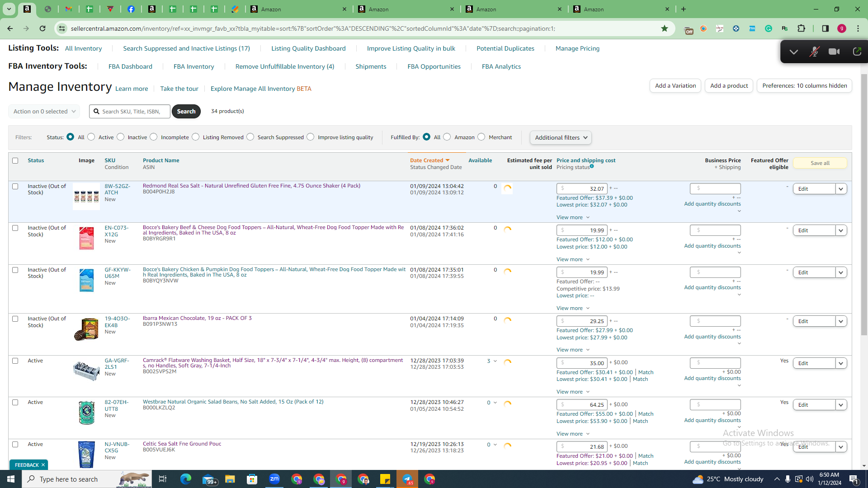Open Telegram from the taskbar
The image size is (868, 488).
tap(407, 479)
